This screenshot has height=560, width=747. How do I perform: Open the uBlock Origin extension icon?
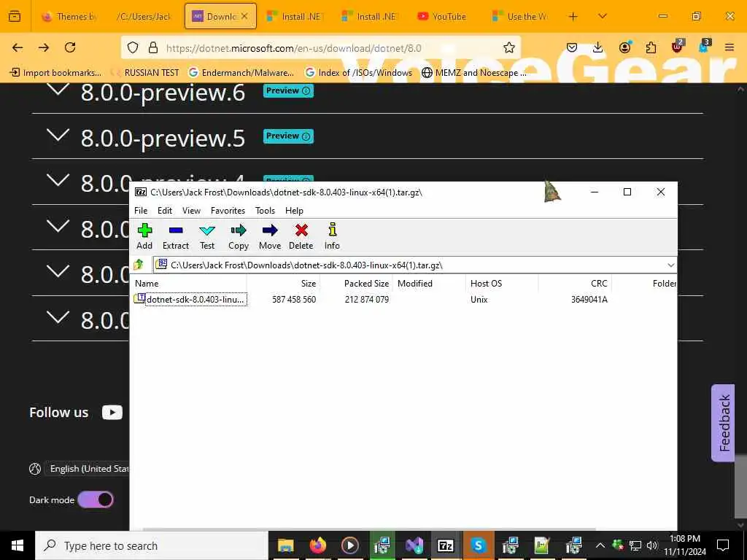(678, 46)
